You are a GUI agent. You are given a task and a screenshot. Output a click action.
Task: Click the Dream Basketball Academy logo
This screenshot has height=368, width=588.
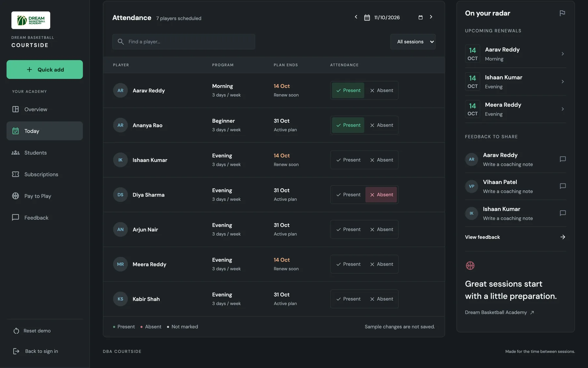coord(31,20)
